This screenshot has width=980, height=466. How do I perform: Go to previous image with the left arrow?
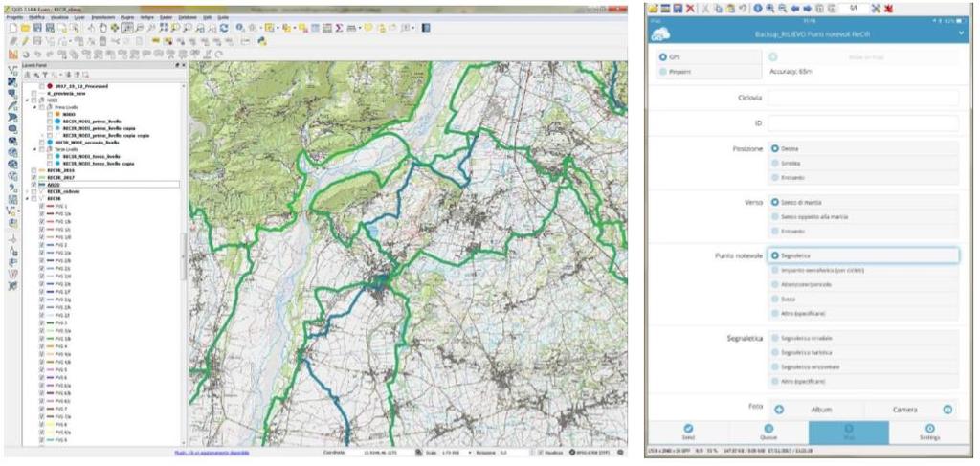tap(795, 8)
